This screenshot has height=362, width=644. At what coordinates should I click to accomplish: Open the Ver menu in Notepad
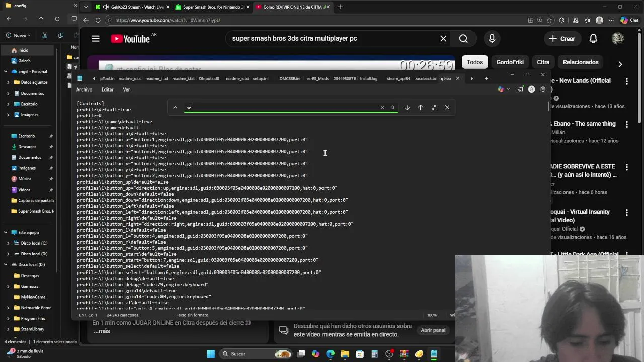tap(126, 89)
